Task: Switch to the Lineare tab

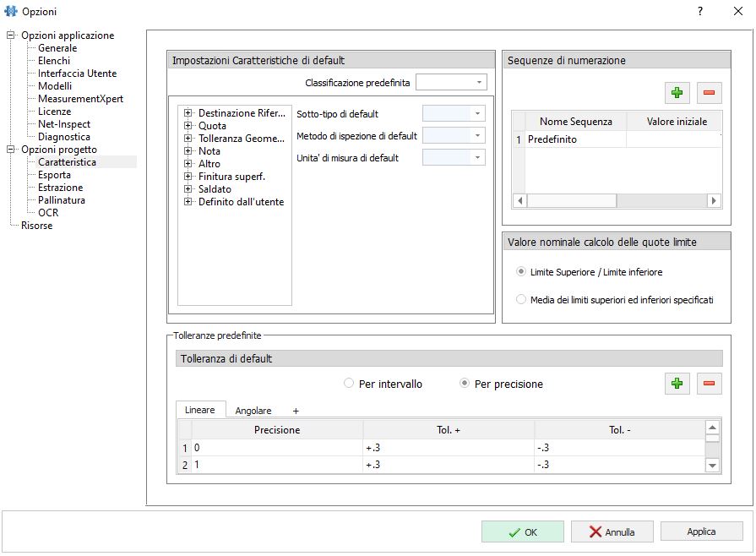Action: [200, 410]
